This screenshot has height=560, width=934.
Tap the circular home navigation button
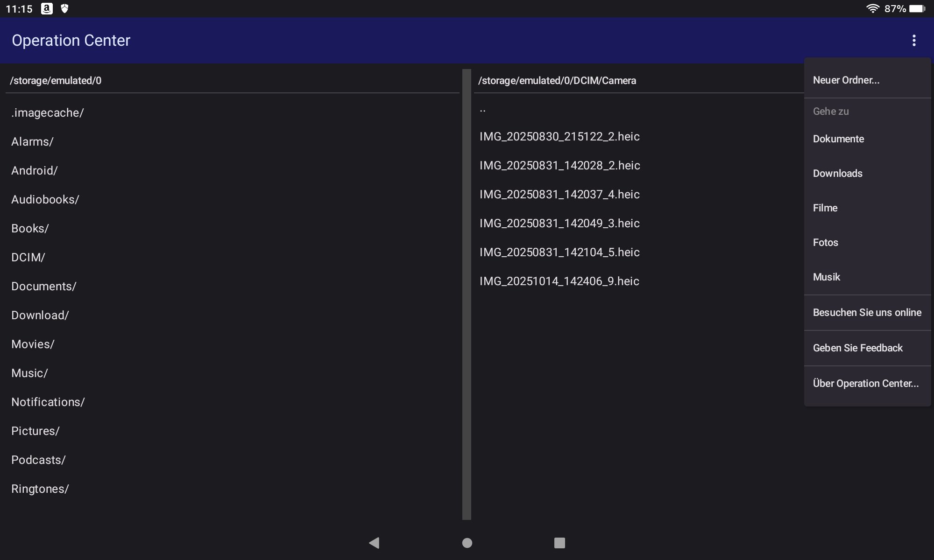467,543
